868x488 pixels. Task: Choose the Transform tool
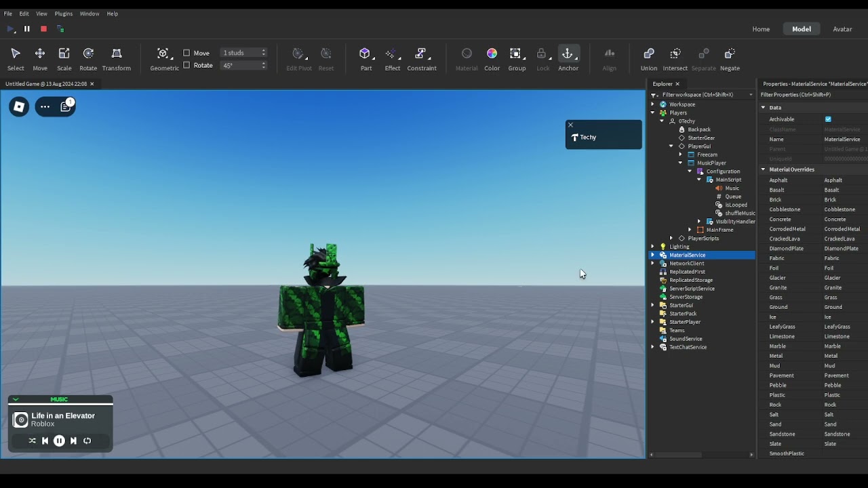pos(116,54)
